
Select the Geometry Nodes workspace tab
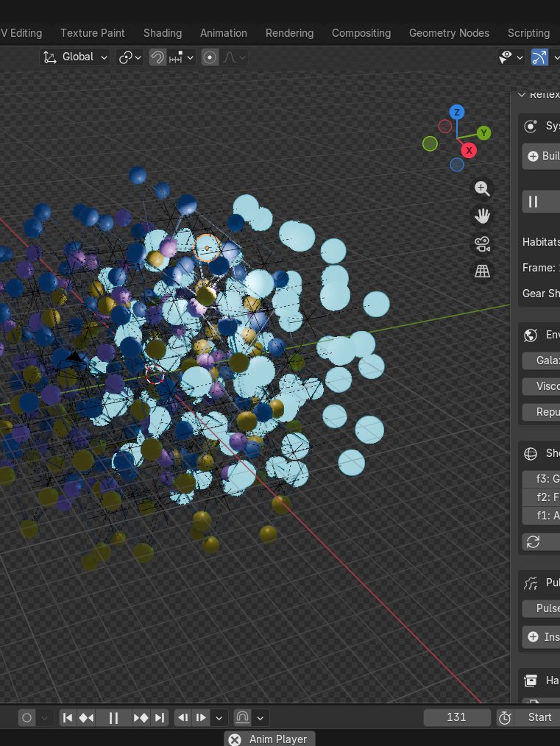click(x=449, y=33)
